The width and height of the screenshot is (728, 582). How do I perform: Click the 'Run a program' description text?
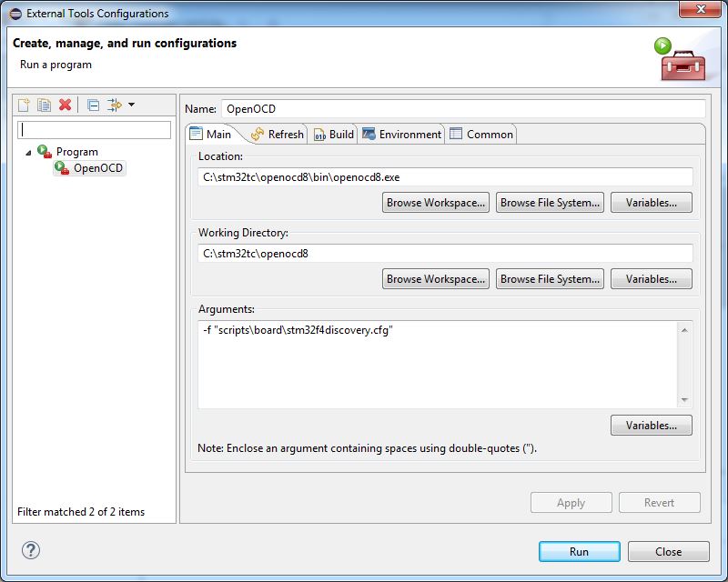(x=56, y=65)
